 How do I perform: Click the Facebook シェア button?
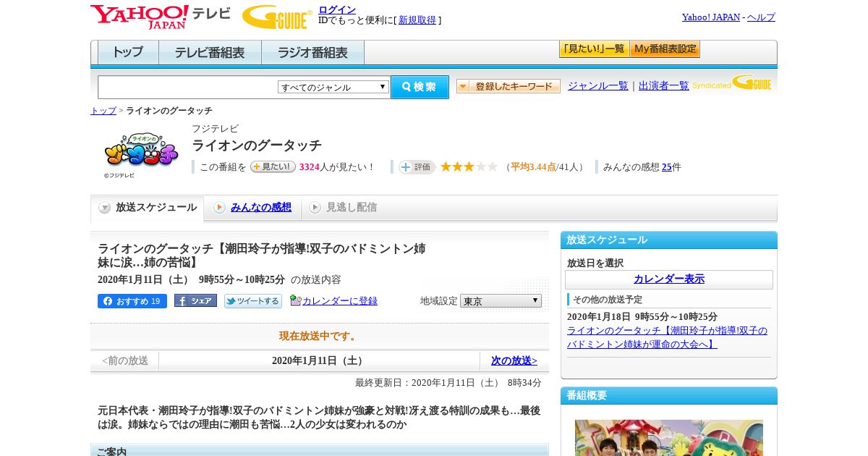click(x=195, y=300)
